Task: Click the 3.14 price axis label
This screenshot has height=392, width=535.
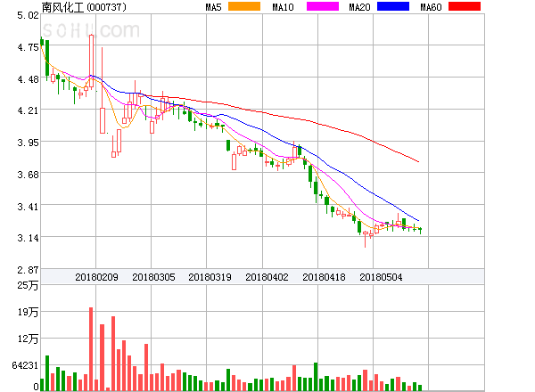Action: (x=28, y=238)
